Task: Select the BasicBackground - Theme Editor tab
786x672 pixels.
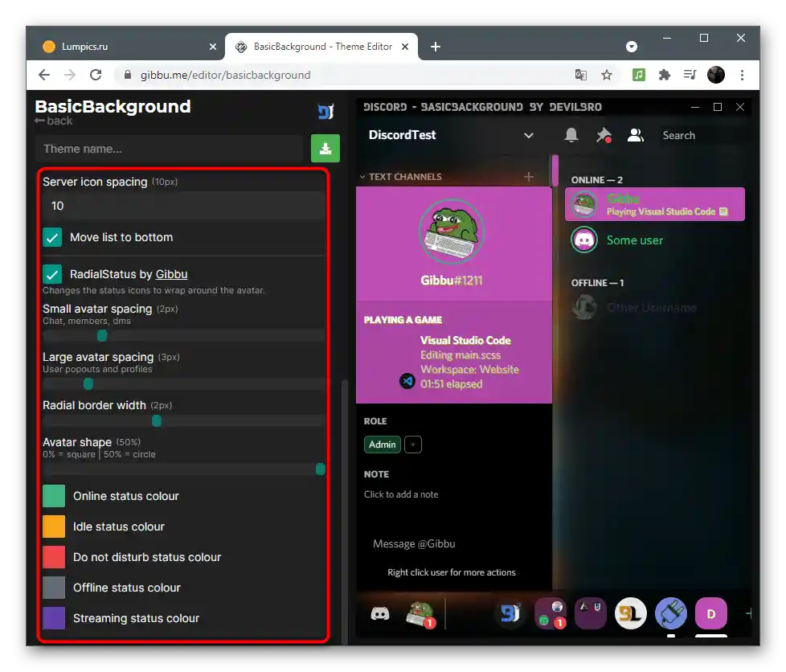Action: click(x=321, y=47)
